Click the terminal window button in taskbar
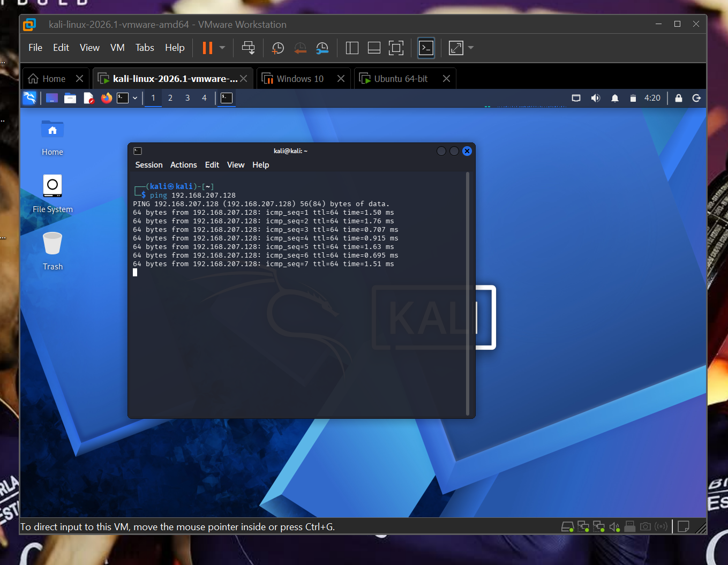 (227, 98)
